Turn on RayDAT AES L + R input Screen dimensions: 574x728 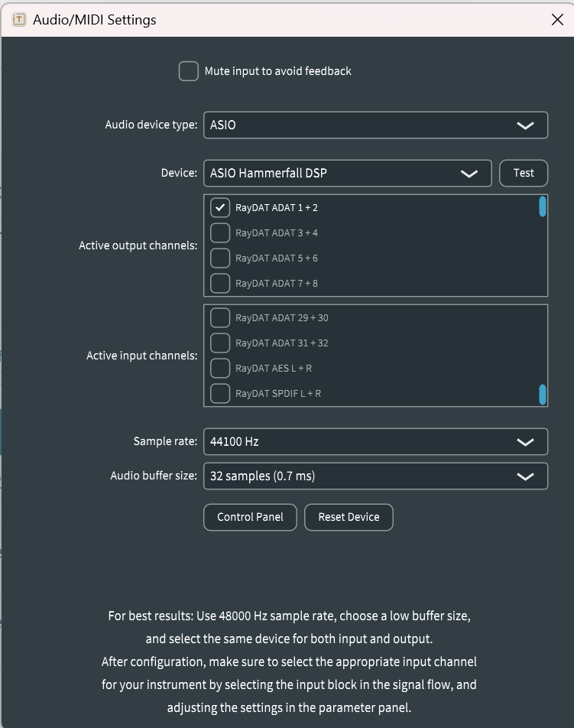point(220,368)
